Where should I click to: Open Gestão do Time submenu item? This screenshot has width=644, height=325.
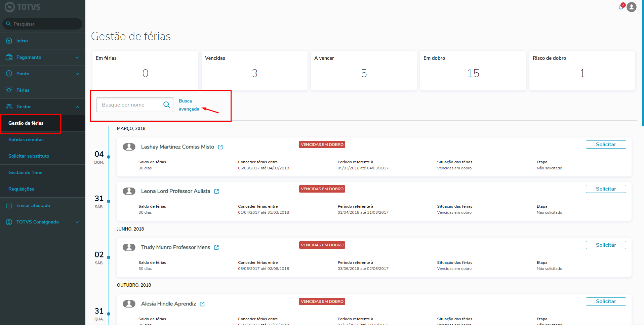(43, 172)
